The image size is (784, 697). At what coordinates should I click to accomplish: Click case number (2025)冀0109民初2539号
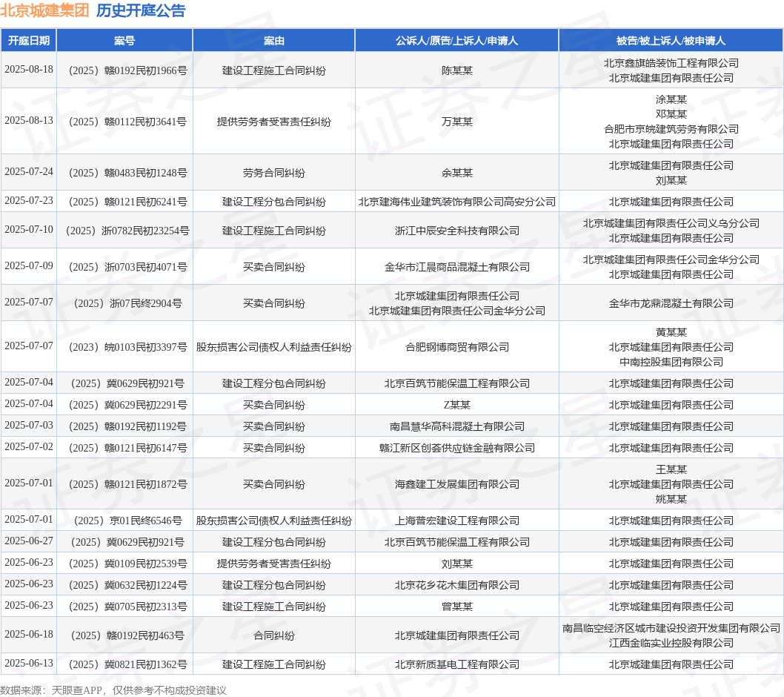(x=127, y=564)
